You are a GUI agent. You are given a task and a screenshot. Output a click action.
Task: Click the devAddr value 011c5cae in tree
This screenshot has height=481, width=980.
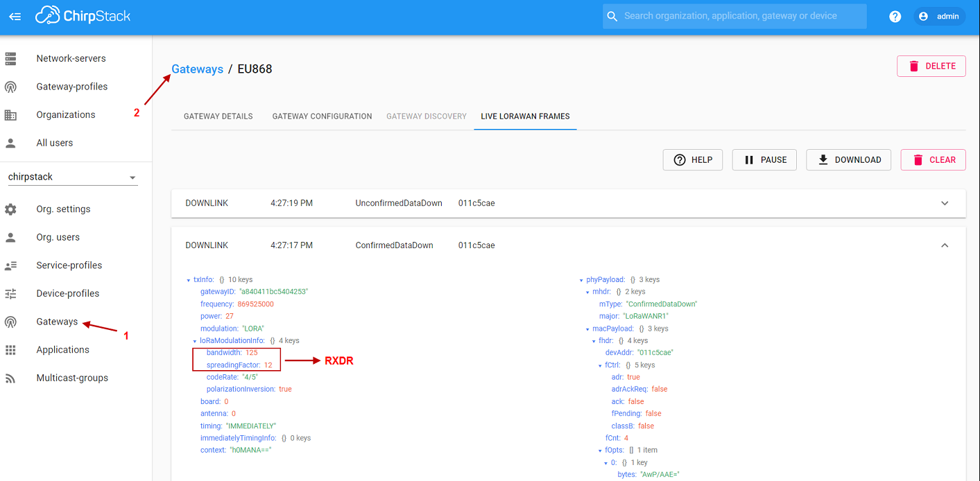click(655, 353)
